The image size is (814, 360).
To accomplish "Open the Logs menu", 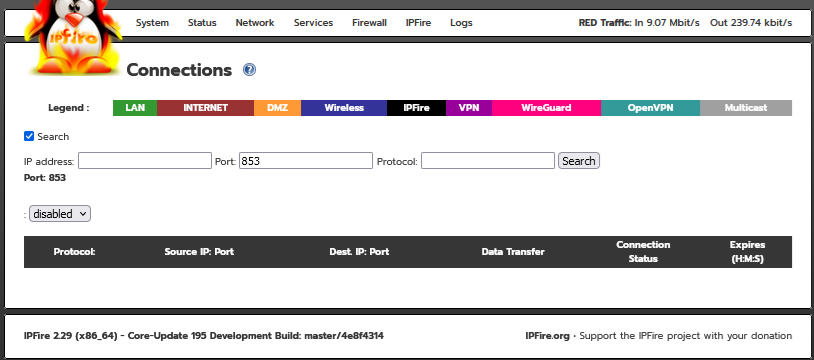I will tap(461, 23).
